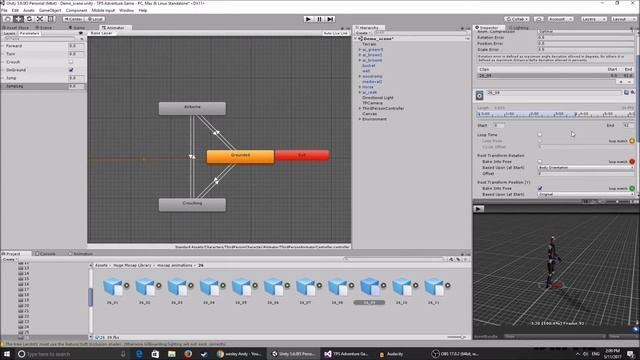This screenshot has width=640, height=360.
Task: Switch to the Layers tab in Animator
Action: pyautogui.click(x=9, y=33)
